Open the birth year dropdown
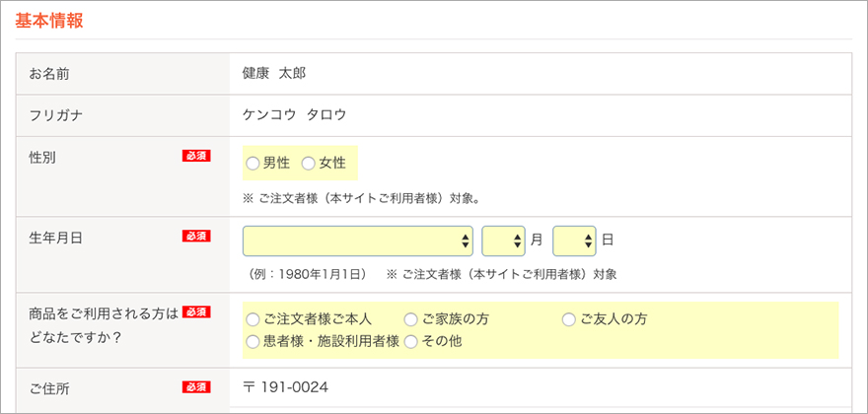This screenshot has width=868, height=414. click(x=358, y=241)
